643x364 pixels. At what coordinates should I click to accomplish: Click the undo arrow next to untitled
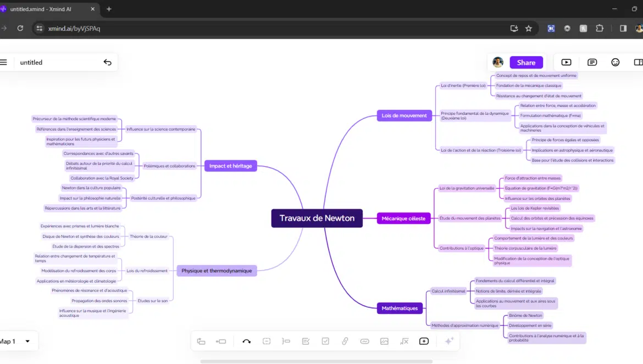pos(107,62)
